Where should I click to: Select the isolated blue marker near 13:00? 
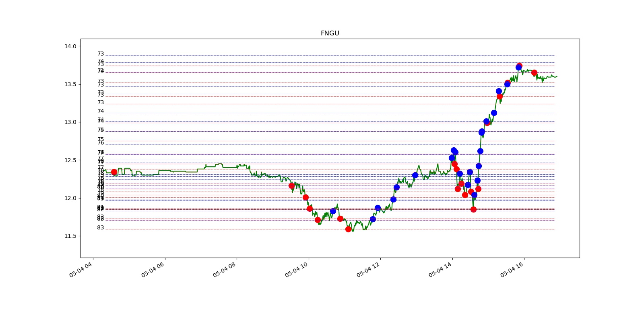415,175
